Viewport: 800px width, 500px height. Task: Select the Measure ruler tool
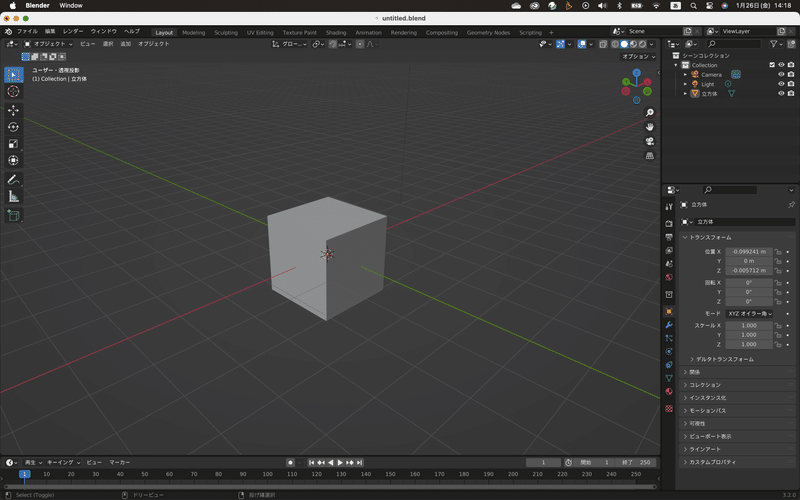coord(14,196)
